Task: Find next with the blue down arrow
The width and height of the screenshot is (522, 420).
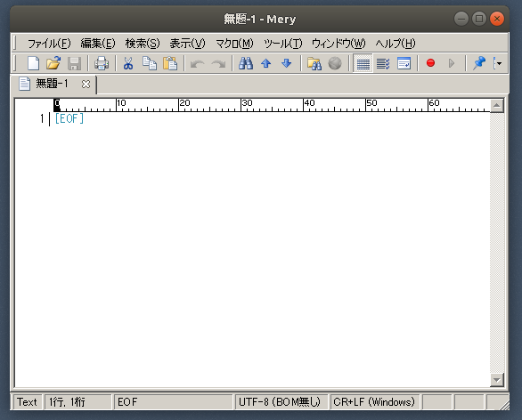Action: coord(287,63)
